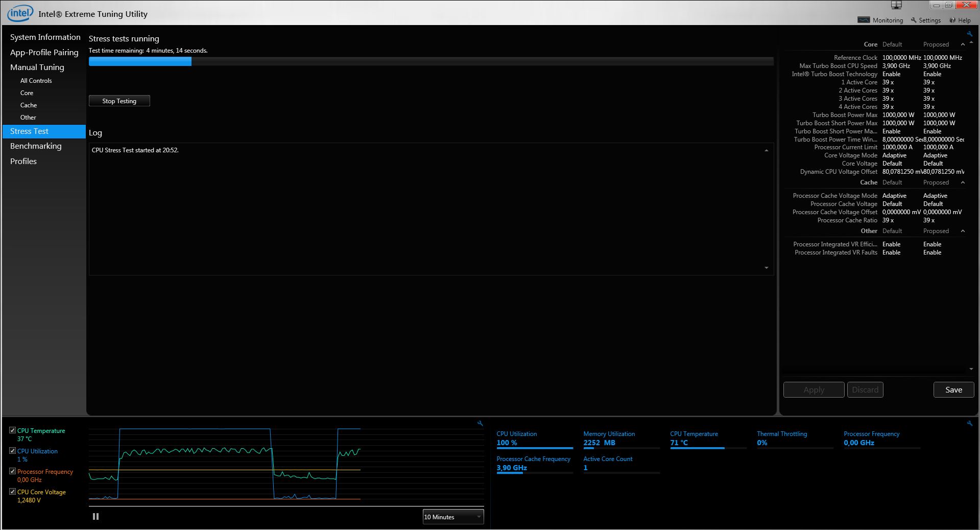Open Cache under Manual Tuning in the sidebar
The image size is (980, 530).
pyautogui.click(x=29, y=105)
